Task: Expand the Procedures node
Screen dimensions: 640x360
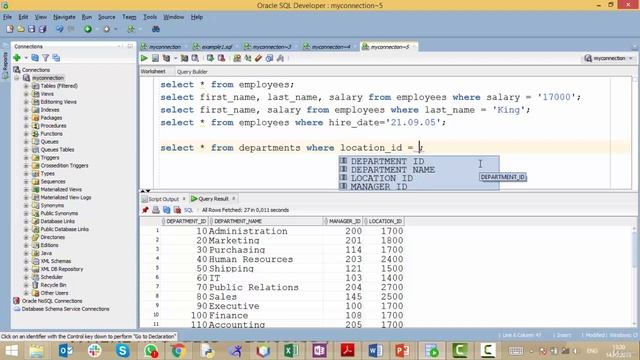Action: (26, 126)
